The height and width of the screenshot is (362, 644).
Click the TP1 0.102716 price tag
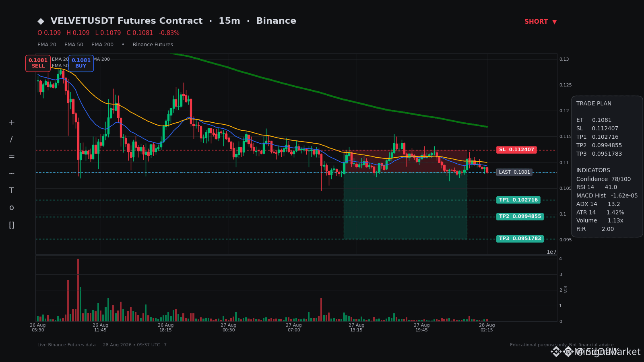(x=518, y=200)
